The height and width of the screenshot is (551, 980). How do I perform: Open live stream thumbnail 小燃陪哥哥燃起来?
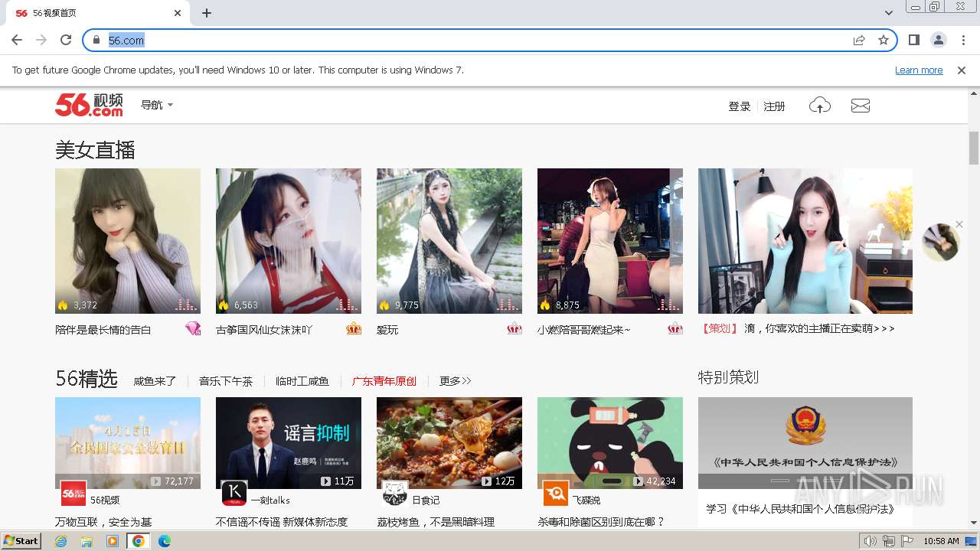pyautogui.click(x=610, y=241)
